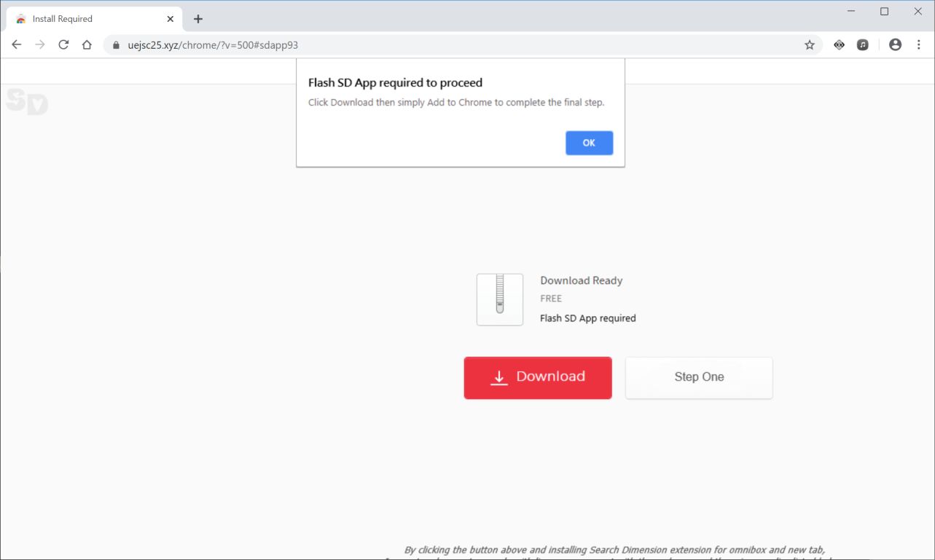
Task: Switch to the Install Required tab
Action: coord(87,18)
